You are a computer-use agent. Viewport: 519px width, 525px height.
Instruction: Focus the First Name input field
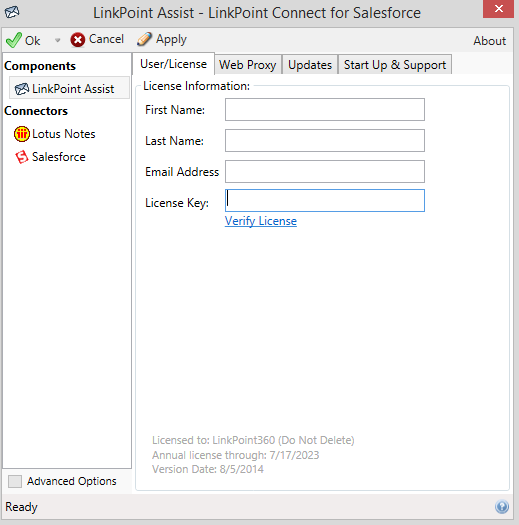[x=325, y=109]
